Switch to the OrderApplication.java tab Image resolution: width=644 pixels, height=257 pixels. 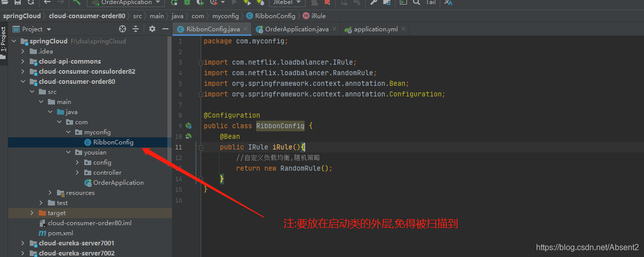point(297,29)
